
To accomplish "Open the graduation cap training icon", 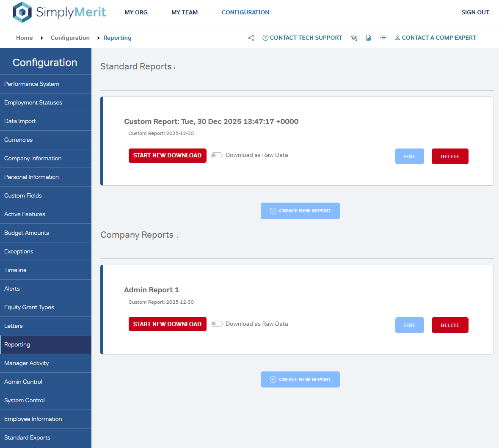I will coord(354,38).
